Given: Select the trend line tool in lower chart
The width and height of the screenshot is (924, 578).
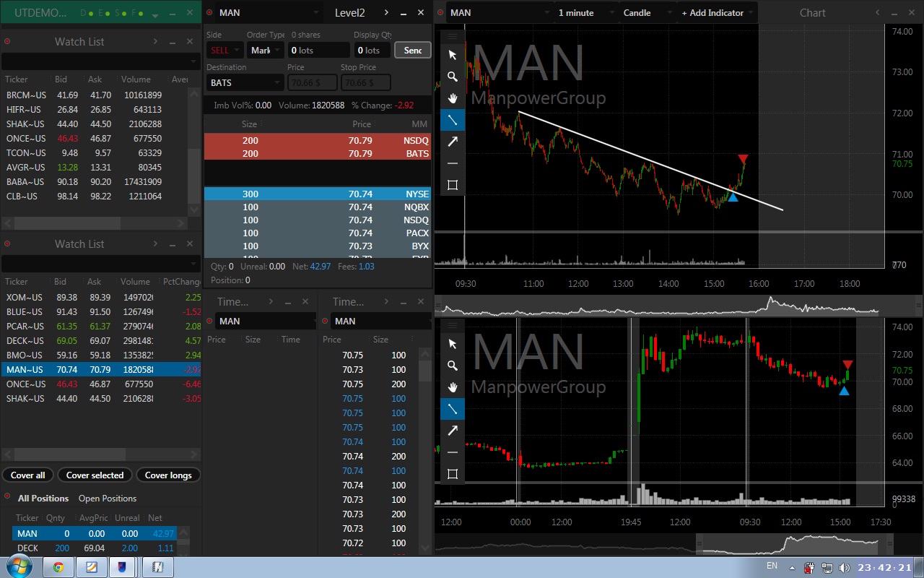Looking at the screenshot, I should (453, 409).
